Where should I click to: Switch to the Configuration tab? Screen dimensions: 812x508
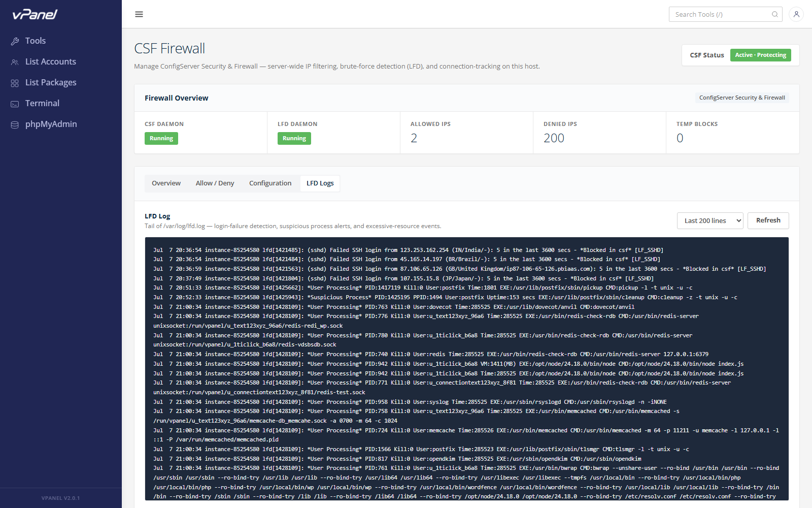(x=270, y=183)
